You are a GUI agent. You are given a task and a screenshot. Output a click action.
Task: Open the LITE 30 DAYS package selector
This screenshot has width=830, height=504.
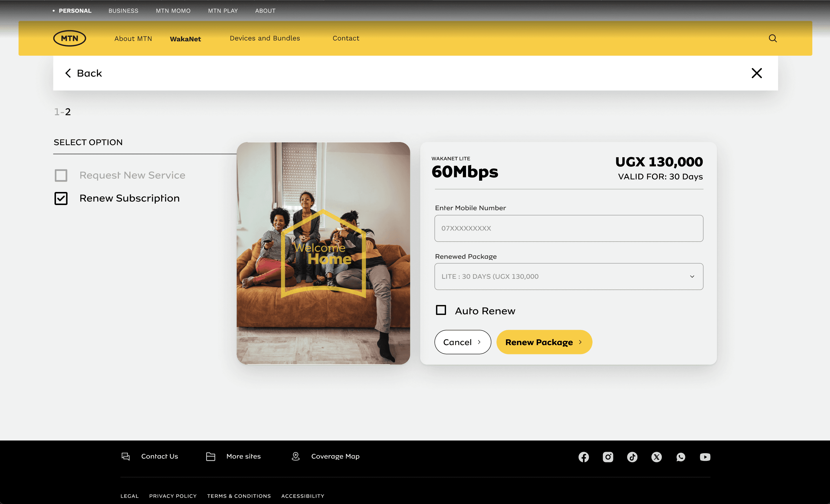pyautogui.click(x=568, y=276)
